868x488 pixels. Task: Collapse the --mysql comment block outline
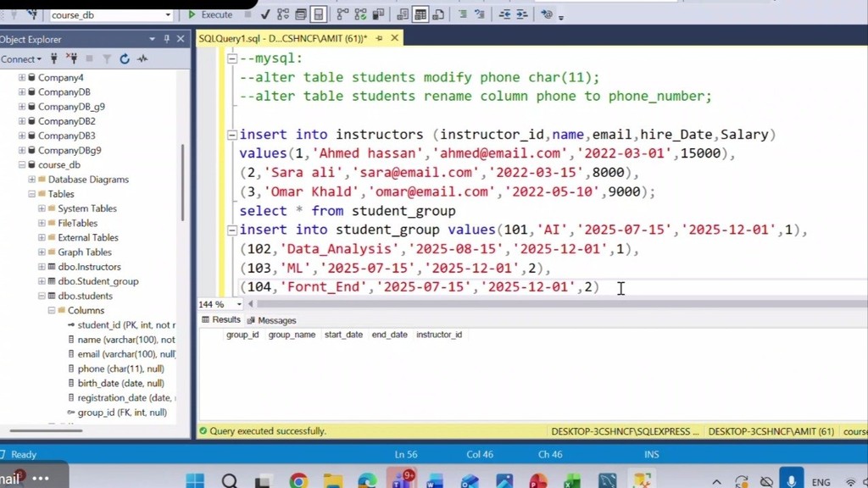(x=232, y=58)
